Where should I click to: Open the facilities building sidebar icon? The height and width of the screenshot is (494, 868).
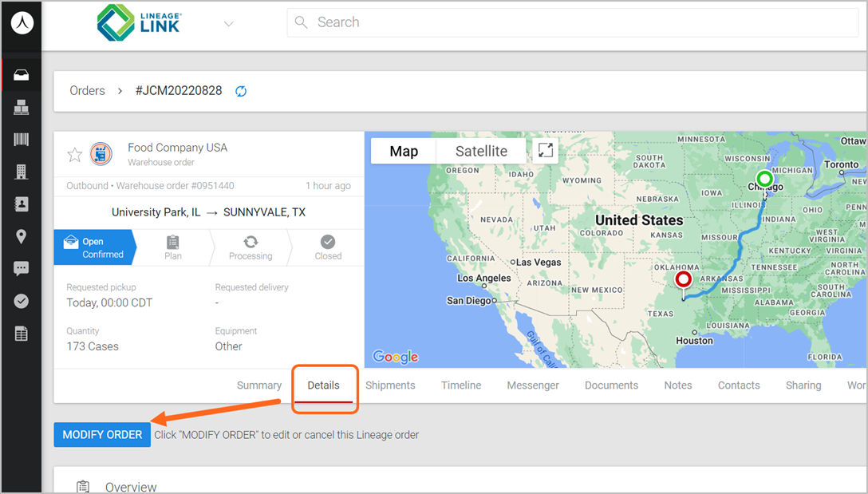pyautogui.click(x=21, y=172)
